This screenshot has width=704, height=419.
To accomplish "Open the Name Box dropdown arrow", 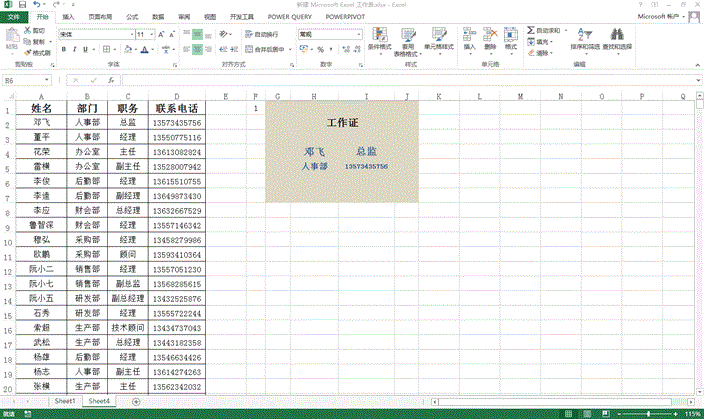I will pyautogui.click(x=51, y=80).
